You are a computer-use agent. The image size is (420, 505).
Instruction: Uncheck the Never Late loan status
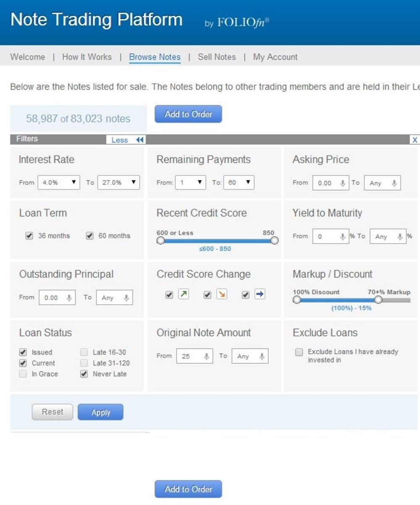83,374
